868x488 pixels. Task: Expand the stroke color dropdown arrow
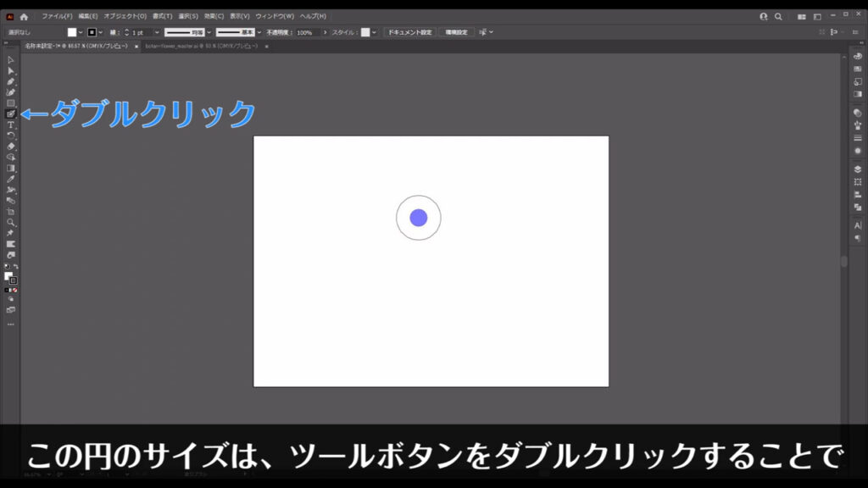click(101, 33)
